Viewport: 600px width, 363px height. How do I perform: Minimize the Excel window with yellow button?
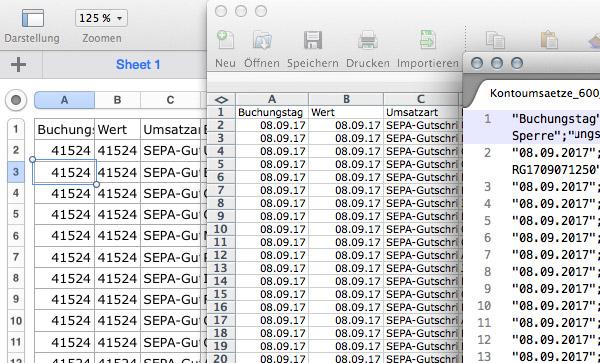tap(241, 11)
